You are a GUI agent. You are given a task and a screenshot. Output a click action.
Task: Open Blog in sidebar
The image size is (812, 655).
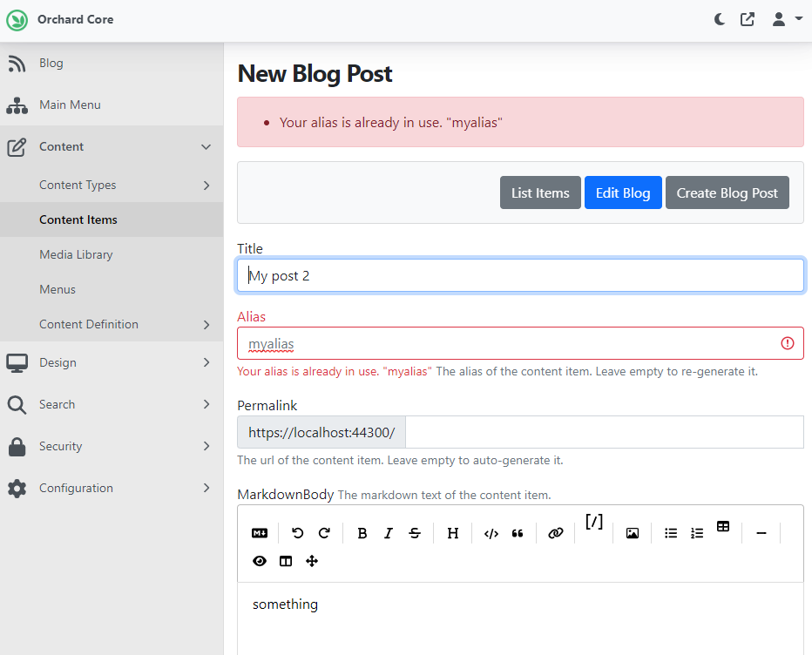coord(51,64)
